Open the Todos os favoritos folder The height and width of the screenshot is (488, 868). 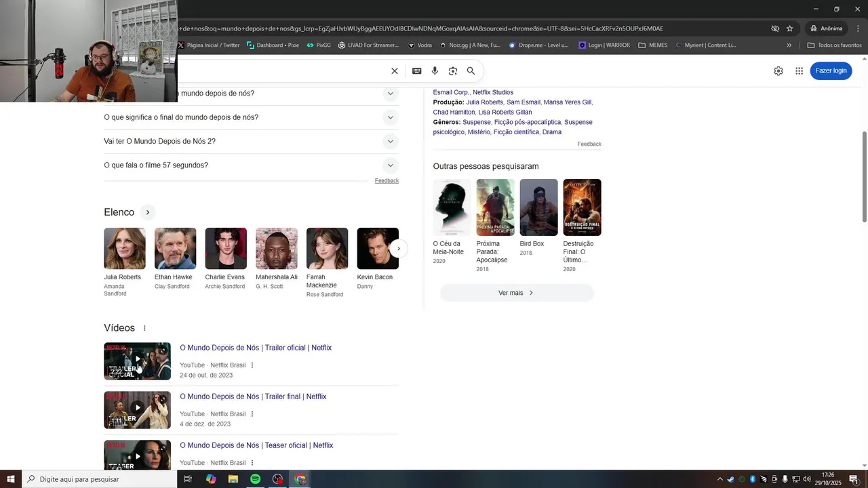pyautogui.click(x=834, y=45)
